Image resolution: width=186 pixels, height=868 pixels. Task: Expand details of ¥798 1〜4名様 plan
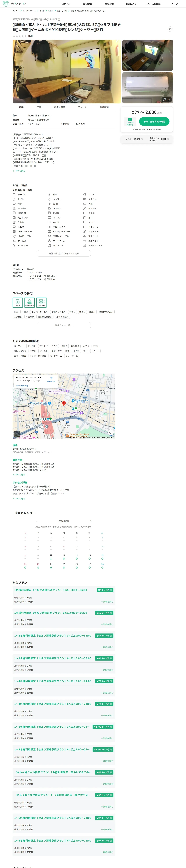click(107, 693)
